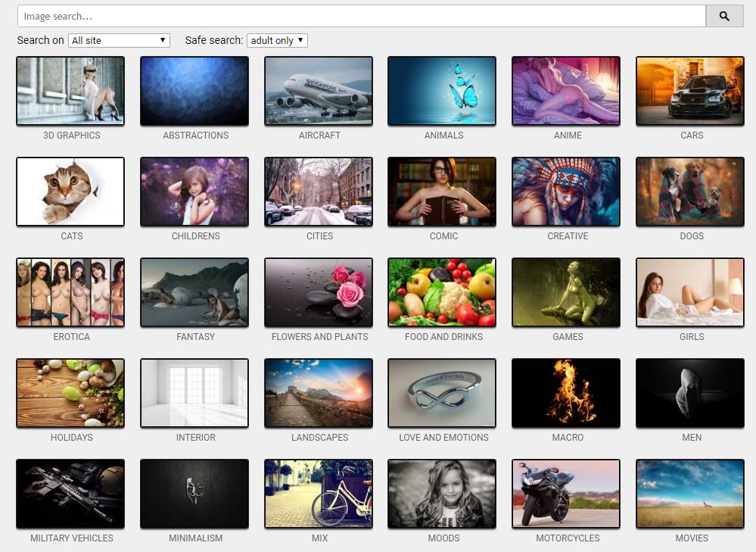
Task: Click the HOLIDAYS category label
Action: click(72, 438)
